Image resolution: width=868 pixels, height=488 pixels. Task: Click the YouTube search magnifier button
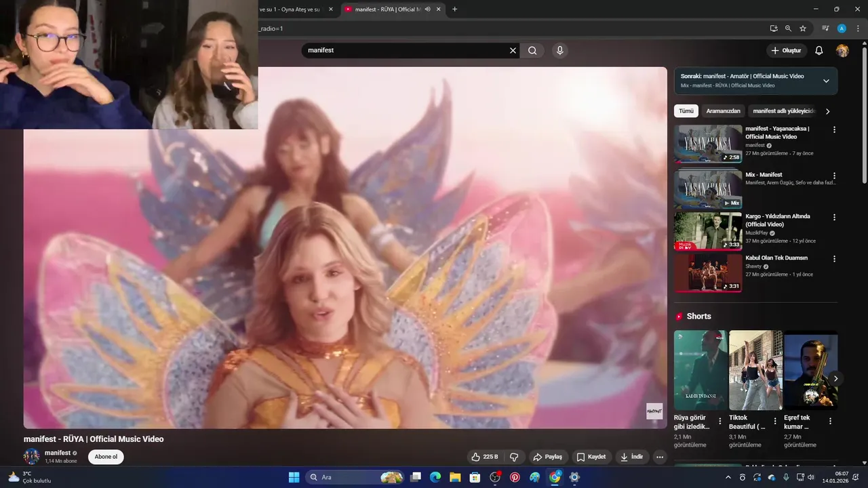(532, 50)
